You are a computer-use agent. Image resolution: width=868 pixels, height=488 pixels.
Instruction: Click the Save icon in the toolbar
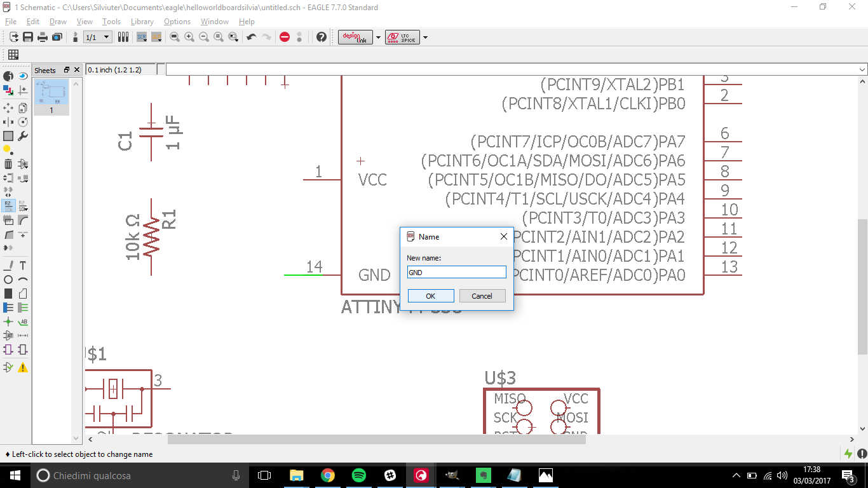(28, 37)
